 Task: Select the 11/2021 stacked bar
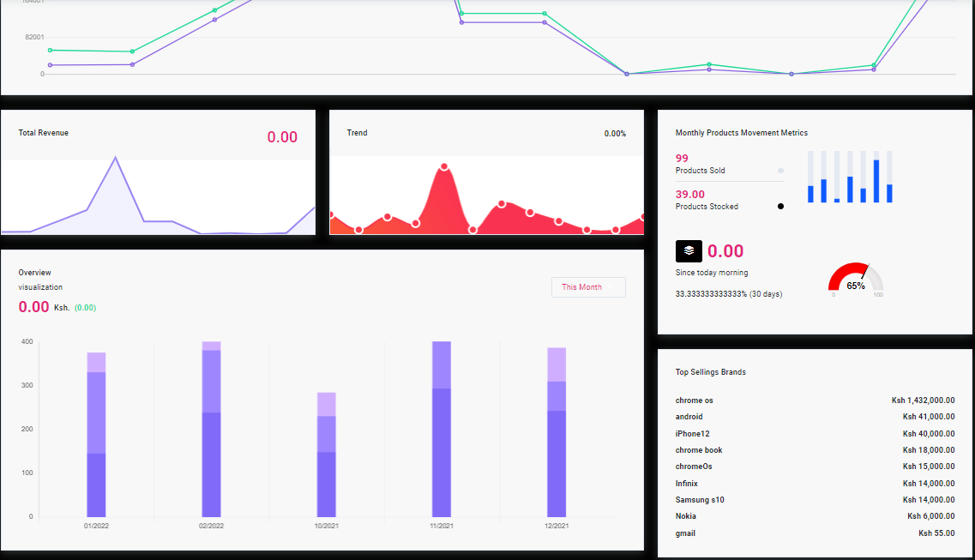click(x=442, y=429)
